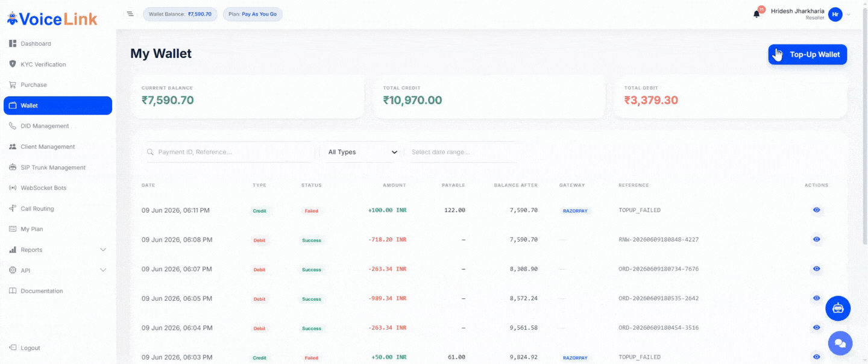Viewport: 868px width, 364px height.
Task: Select Wallet in the sidebar
Action: 58,105
